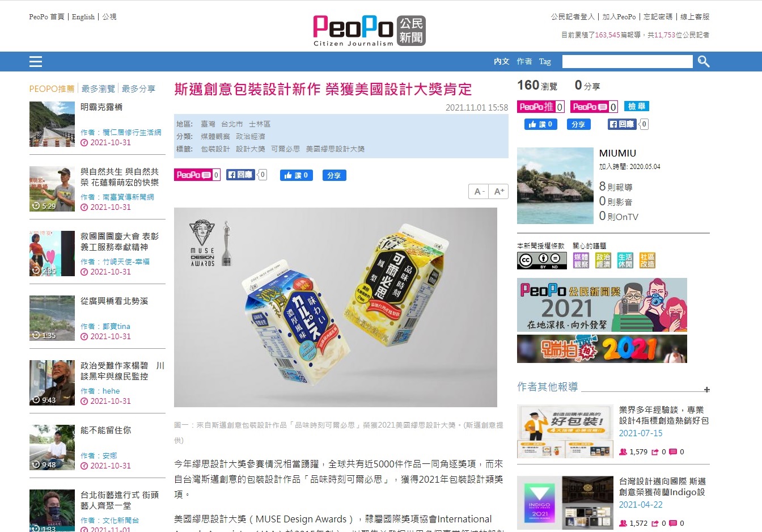The image size is (762, 532).
Task: Open 明霸克露橋 article link
Action: tap(101, 107)
